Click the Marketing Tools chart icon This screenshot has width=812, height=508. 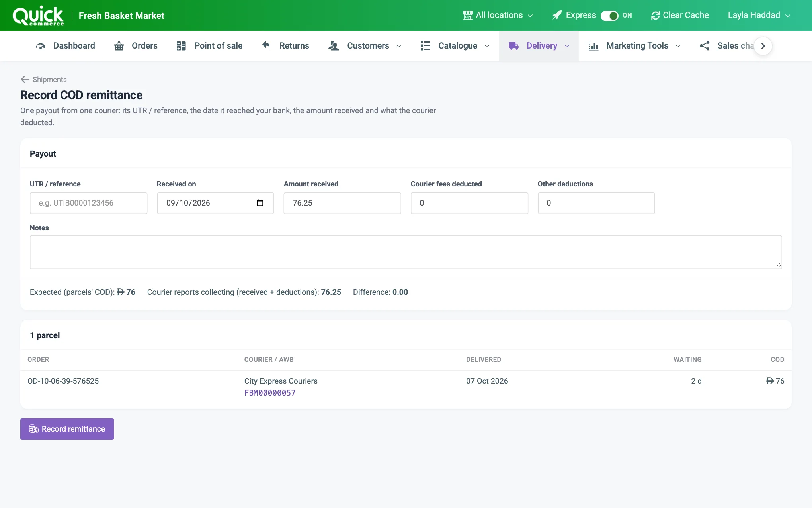[593, 46]
